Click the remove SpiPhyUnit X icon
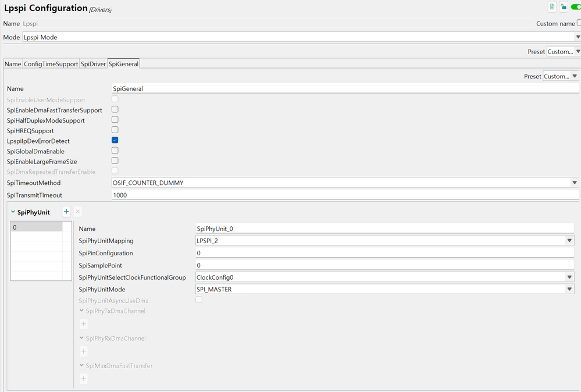Screen dimensions: 581x392 pyautogui.click(x=78, y=212)
